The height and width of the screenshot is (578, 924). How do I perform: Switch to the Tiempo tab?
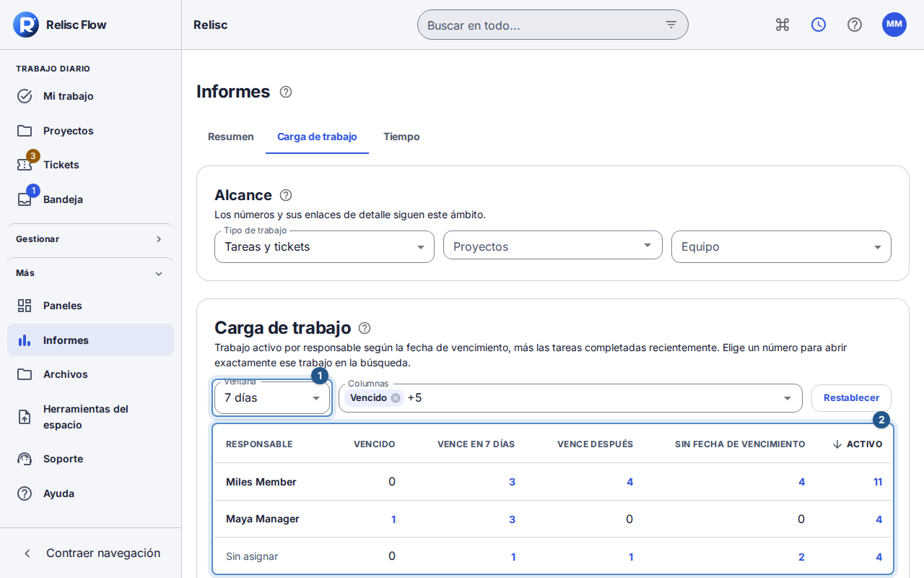pos(401,137)
